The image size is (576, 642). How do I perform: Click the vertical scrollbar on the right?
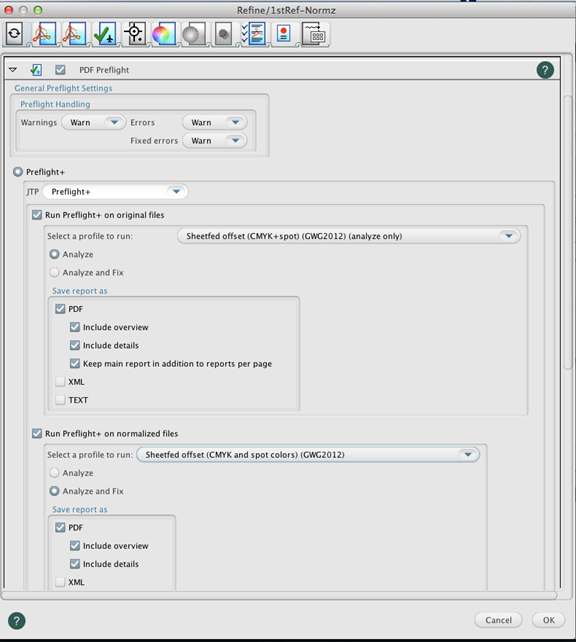(x=568, y=232)
